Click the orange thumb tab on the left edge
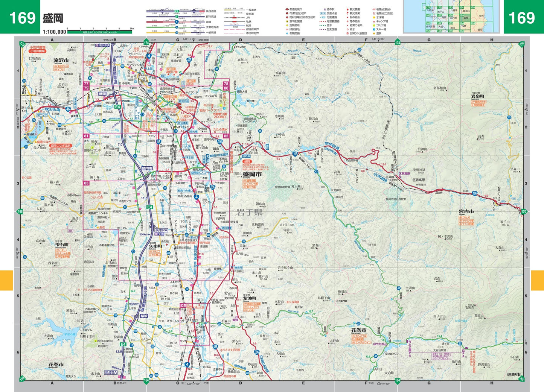 click(x=6, y=280)
